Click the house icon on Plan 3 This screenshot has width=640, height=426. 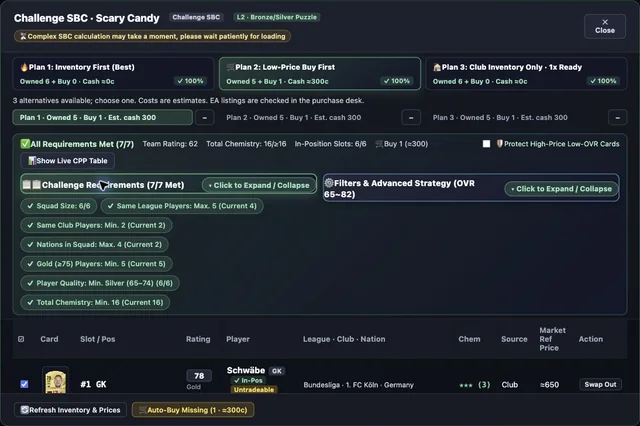click(x=437, y=67)
